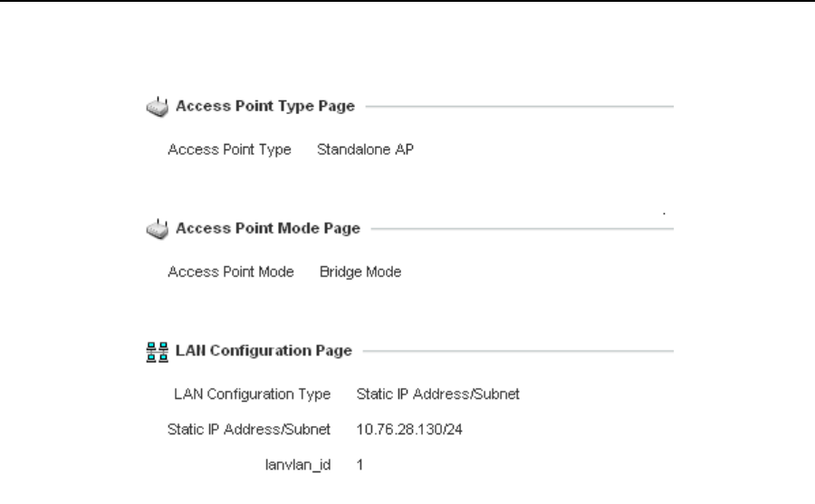Click the Access Point Type field label

pos(229,150)
